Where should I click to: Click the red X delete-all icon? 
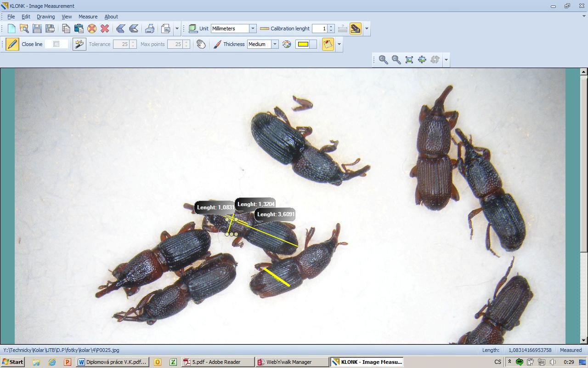(105, 29)
